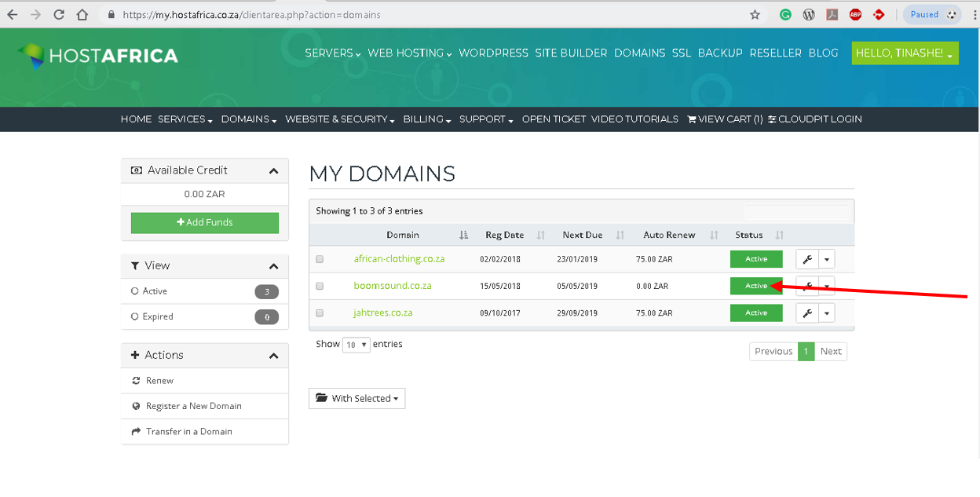Click the browser back arrow
The height and width of the screenshot is (497, 980).
tap(12, 14)
